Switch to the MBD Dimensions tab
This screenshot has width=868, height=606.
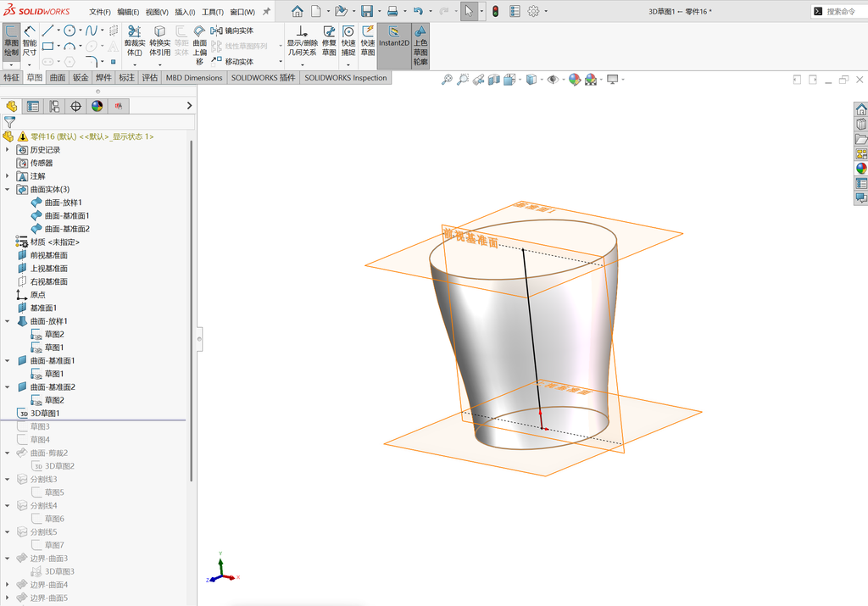194,77
